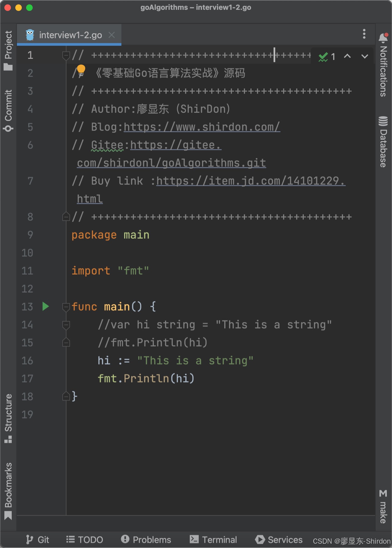Open editor tab options menu (three dots)
The image size is (392, 548).
[364, 34]
